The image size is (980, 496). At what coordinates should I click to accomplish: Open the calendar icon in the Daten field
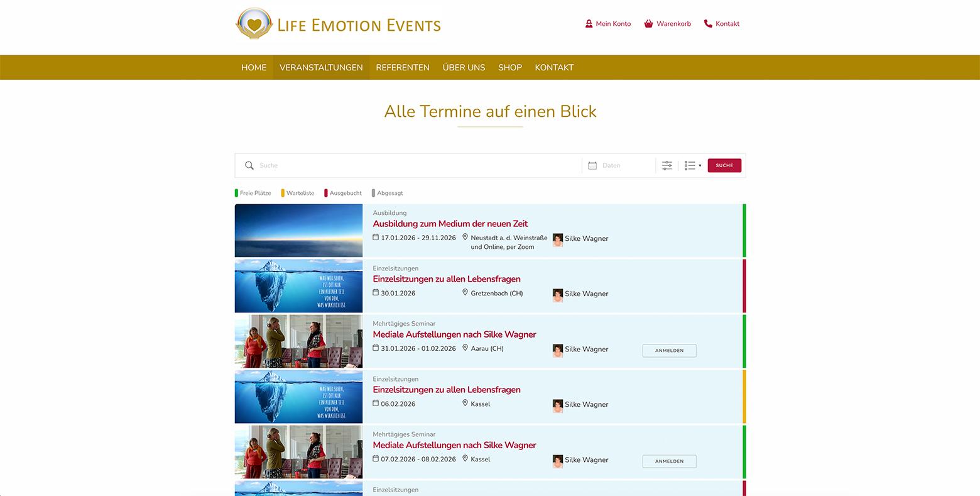tap(592, 165)
